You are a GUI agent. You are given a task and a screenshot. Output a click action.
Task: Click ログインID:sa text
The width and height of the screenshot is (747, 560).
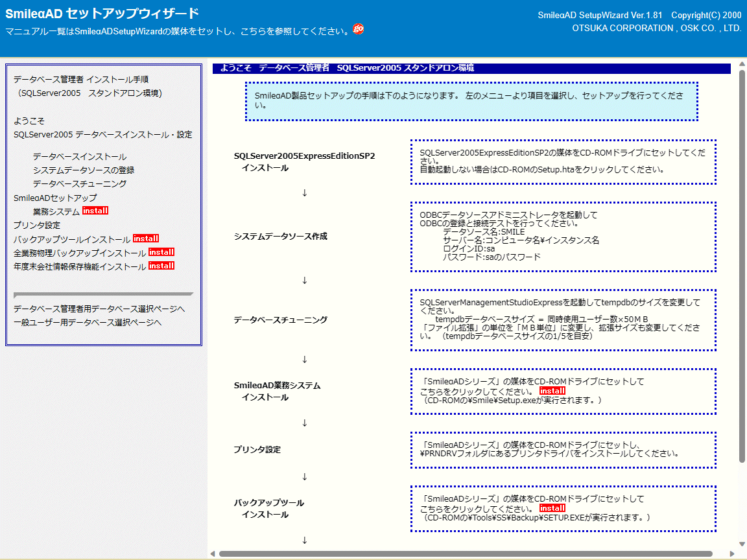(x=469, y=249)
